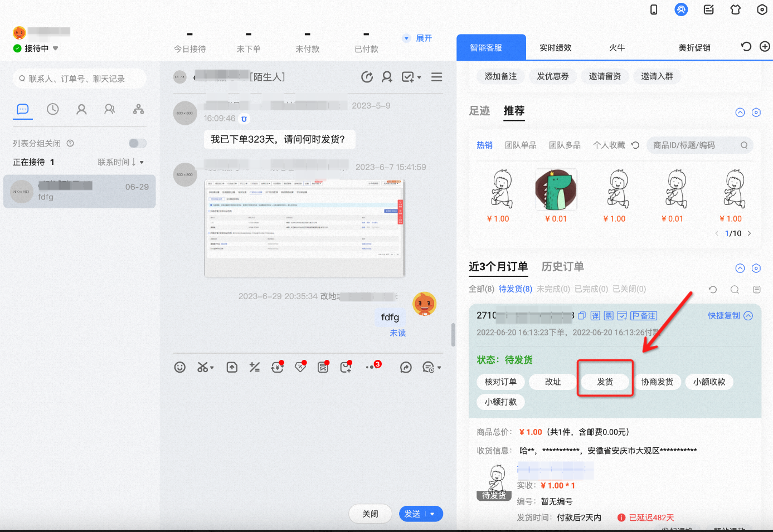Click the 发优惠券 button
Viewport: 773px width, 532px height.
(x=553, y=76)
